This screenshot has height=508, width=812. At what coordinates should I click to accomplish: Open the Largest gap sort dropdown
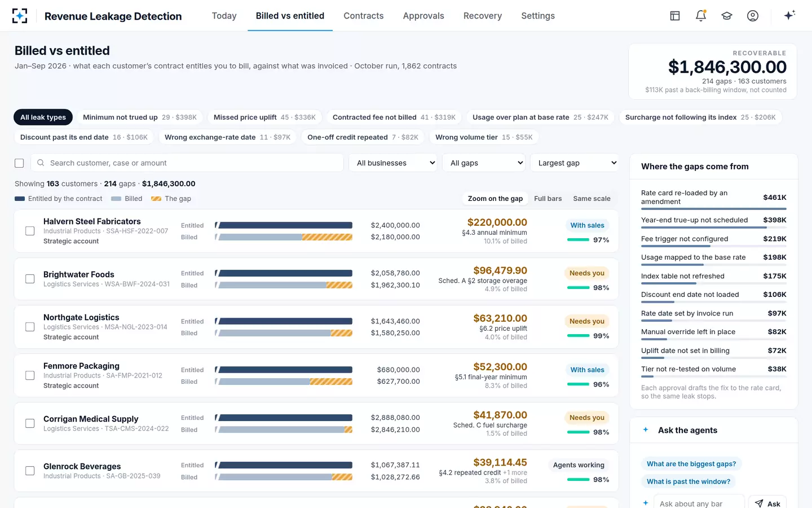coord(575,163)
